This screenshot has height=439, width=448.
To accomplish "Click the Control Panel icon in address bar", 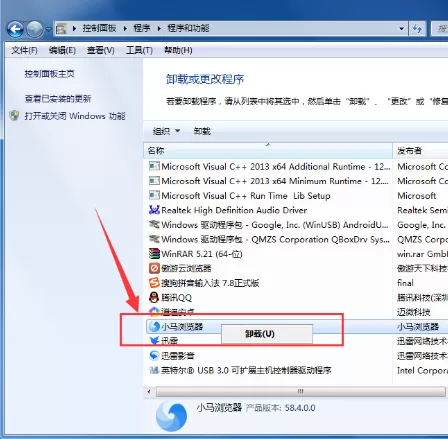I will point(61,29).
